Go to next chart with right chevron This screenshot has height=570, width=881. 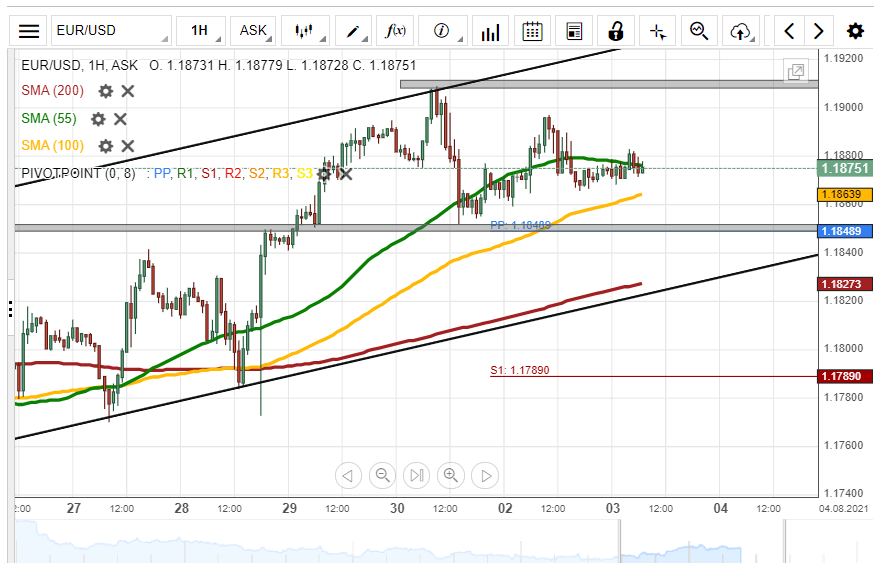(819, 31)
